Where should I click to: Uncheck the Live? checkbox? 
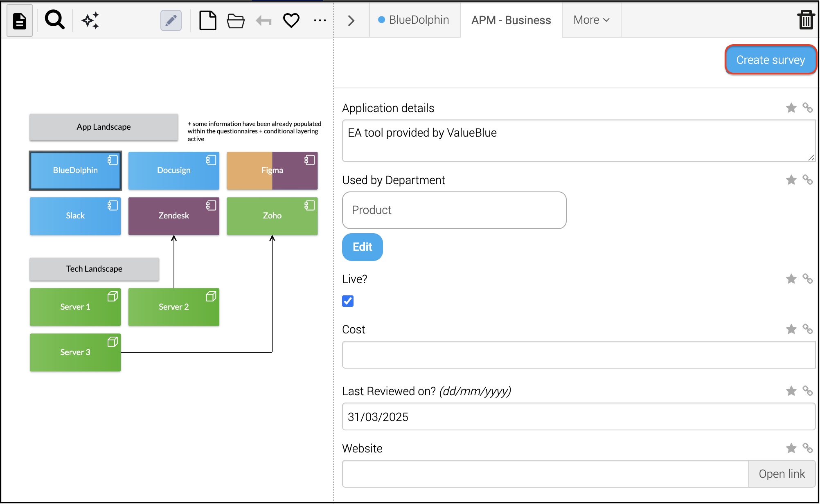(x=348, y=301)
